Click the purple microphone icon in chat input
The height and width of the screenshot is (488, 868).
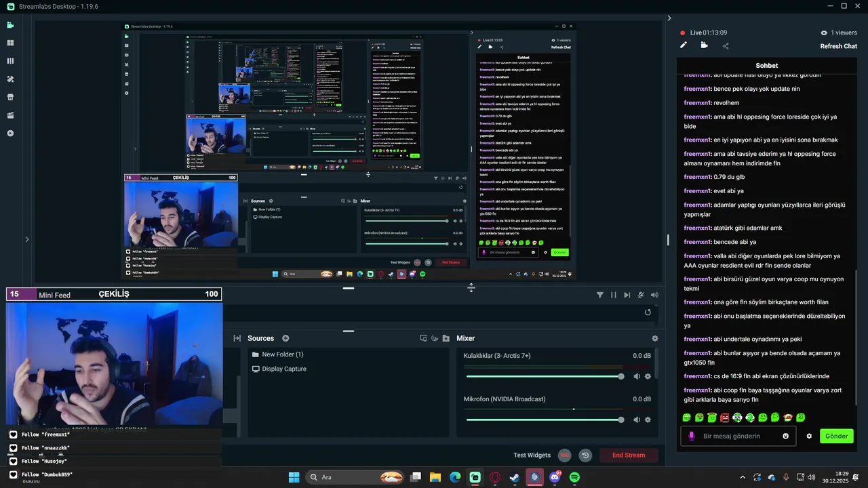coord(692,436)
